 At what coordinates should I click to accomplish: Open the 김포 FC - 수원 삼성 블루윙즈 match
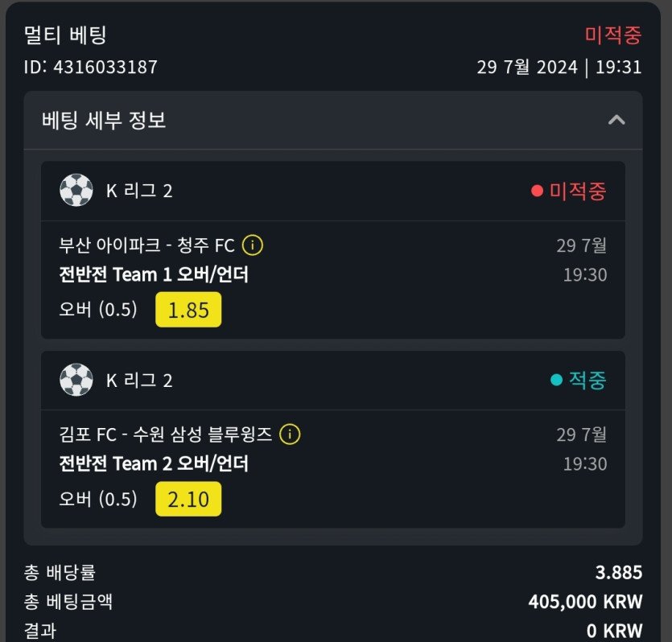point(165,435)
